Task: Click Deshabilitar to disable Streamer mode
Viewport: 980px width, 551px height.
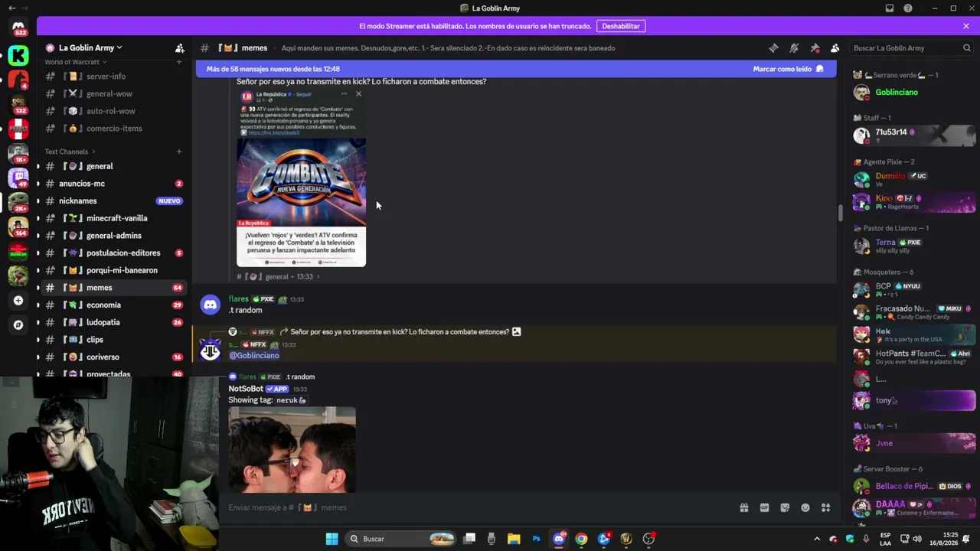Action: [621, 26]
